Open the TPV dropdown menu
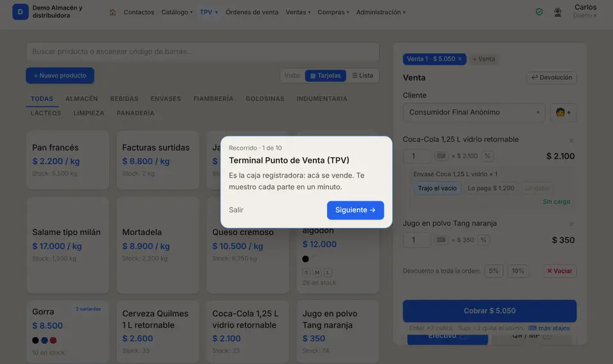 [208, 12]
